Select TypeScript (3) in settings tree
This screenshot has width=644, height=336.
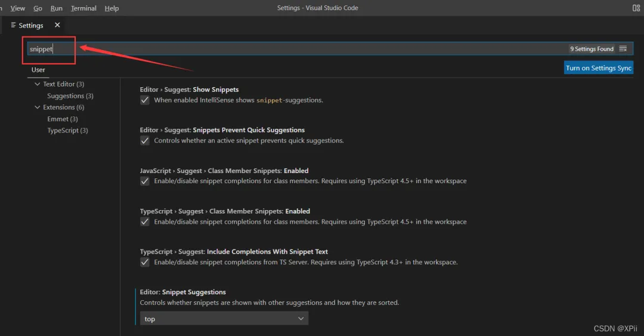point(68,130)
